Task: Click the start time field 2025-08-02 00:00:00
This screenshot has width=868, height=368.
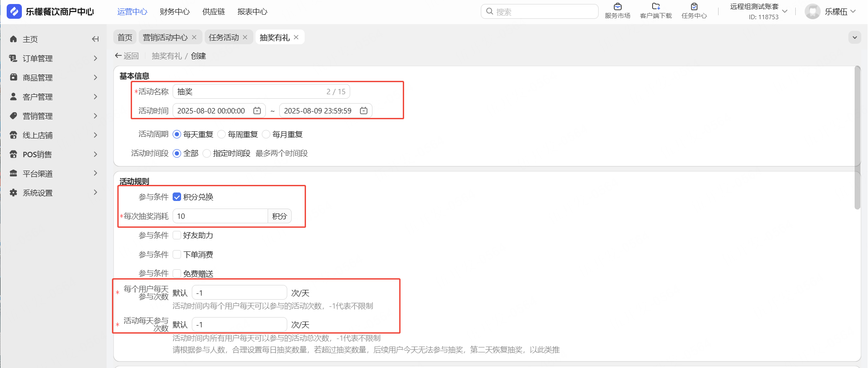Action: pos(219,111)
